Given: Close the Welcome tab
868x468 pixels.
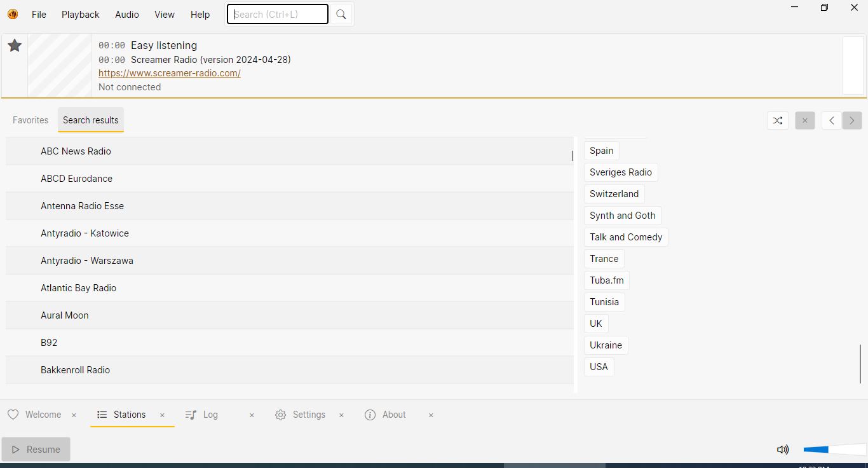Looking at the screenshot, I should 74,415.
